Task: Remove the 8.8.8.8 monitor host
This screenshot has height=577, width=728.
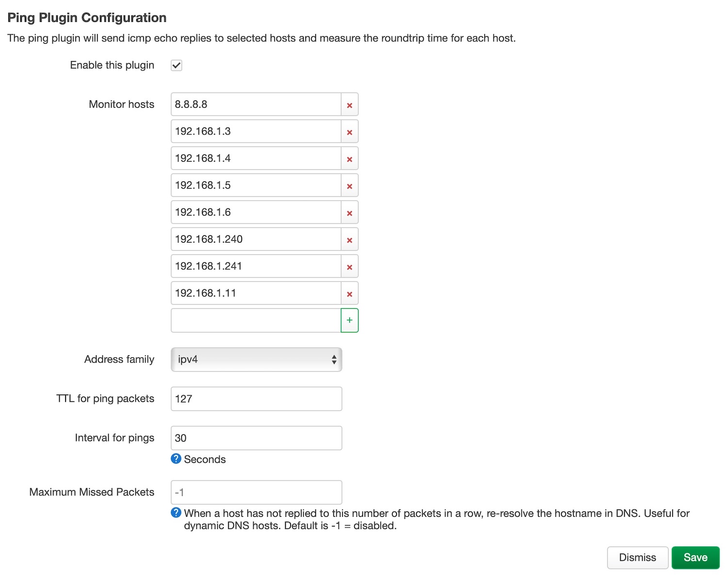Action: pos(349,105)
